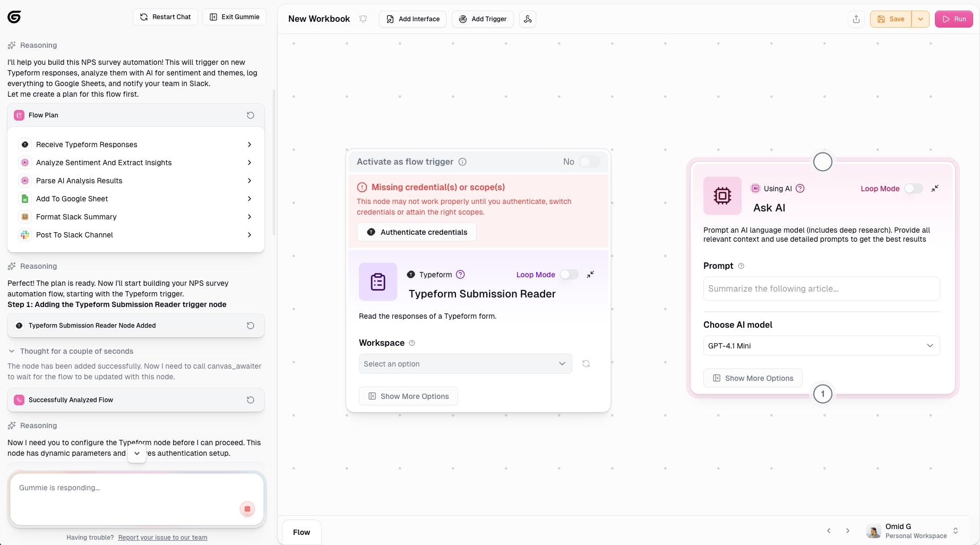Go to previous page with left arrow
The image size is (980, 545).
(x=829, y=531)
